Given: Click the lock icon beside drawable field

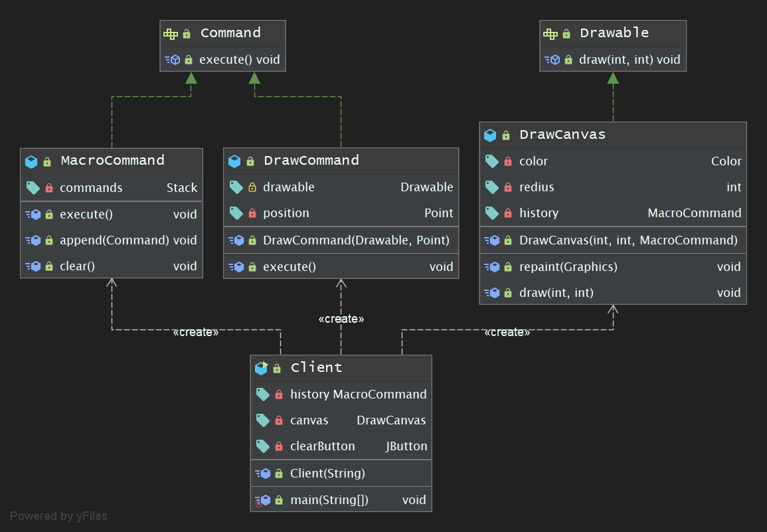Looking at the screenshot, I should [x=252, y=188].
